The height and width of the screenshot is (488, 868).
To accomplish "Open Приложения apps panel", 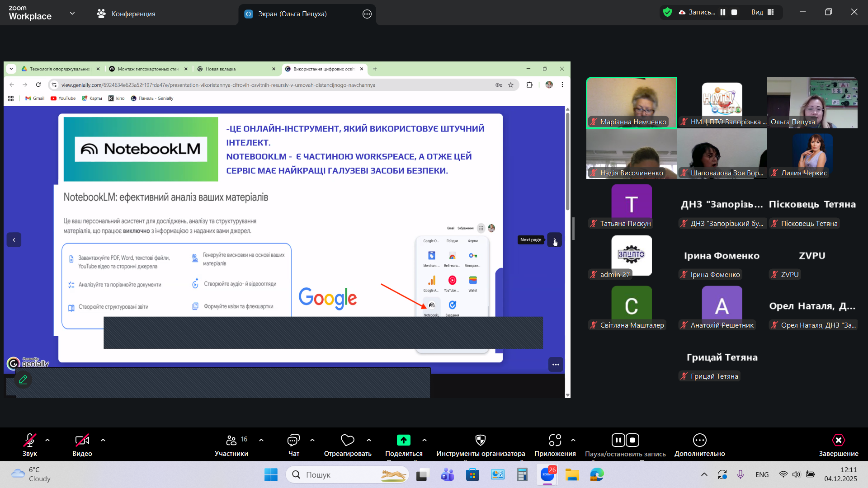I will pyautogui.click(x=555, y=445).
